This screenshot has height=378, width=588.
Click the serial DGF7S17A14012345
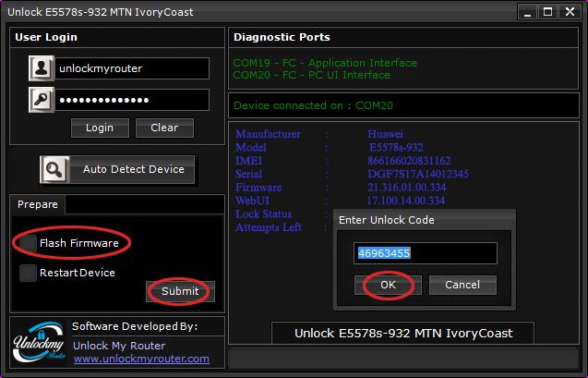coord(418,174)
